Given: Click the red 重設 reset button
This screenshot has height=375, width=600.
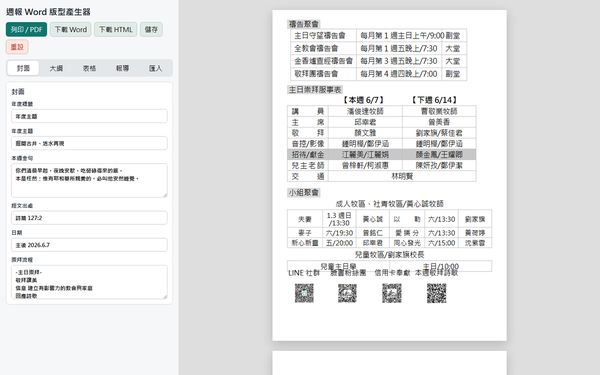Looking at the screenshot, I should 17,47.
